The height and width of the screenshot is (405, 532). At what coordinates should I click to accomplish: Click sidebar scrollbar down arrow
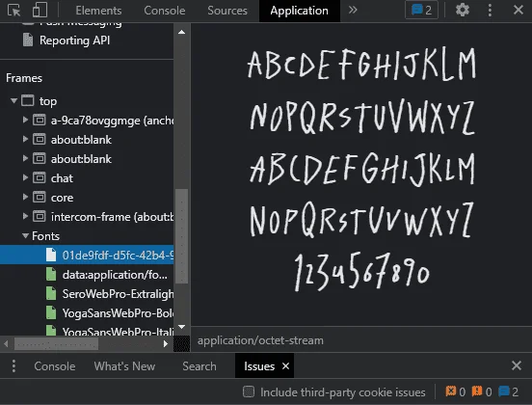pos(181,327)
